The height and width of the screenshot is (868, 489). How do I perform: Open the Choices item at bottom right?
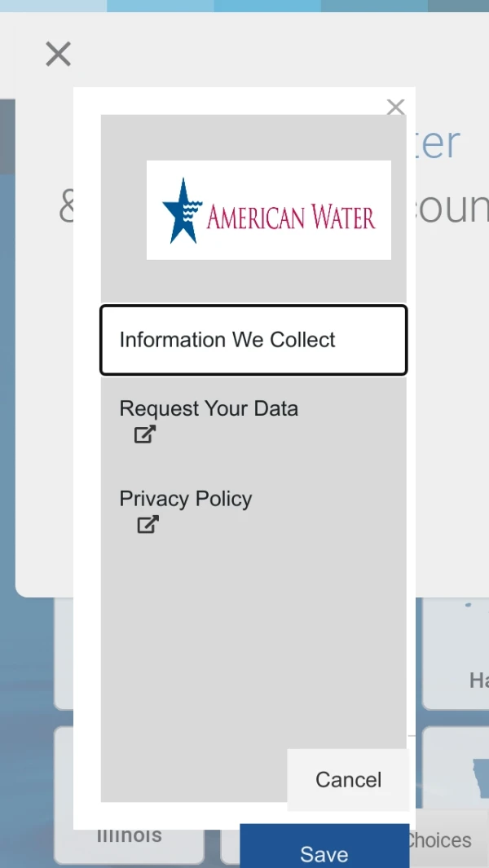point(438,840)
